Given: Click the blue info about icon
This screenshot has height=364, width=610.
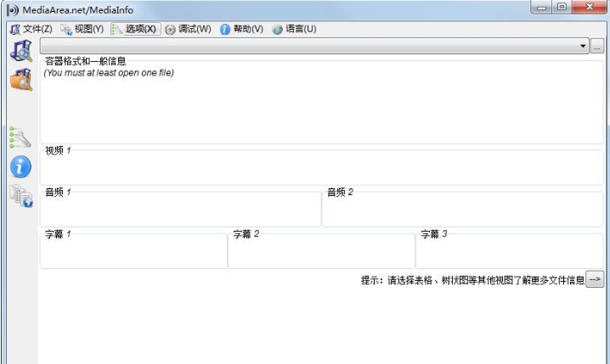Looking at the screenshot, I should (20, 166).
